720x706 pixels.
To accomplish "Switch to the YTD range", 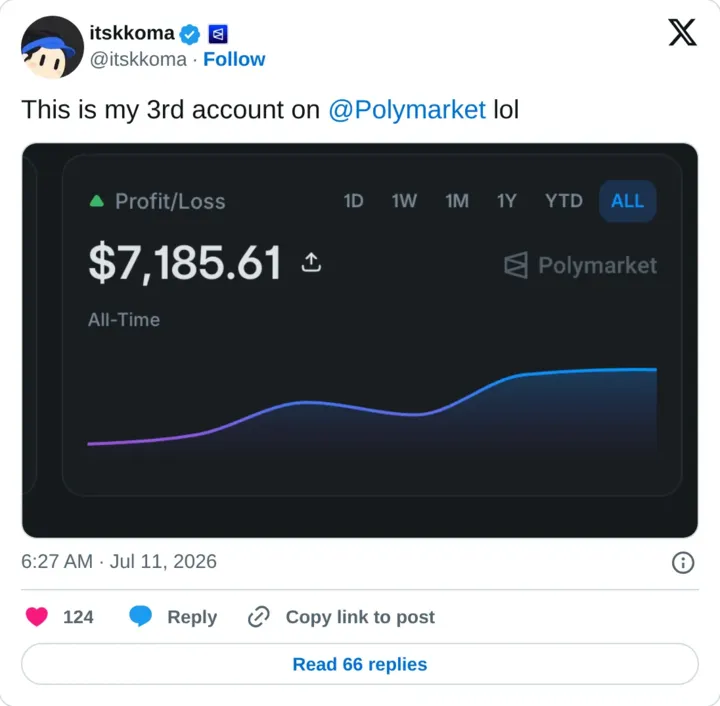I will tap(563, 201).
